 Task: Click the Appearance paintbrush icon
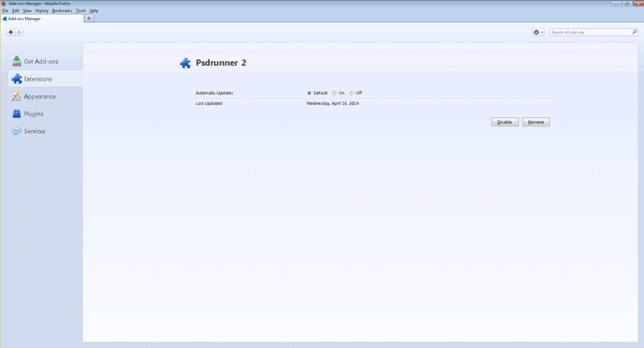pos(17,96)
